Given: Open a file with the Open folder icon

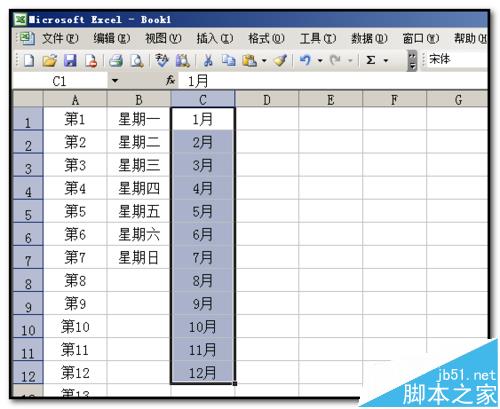Looking at the screenshot, I should [50, 61].
